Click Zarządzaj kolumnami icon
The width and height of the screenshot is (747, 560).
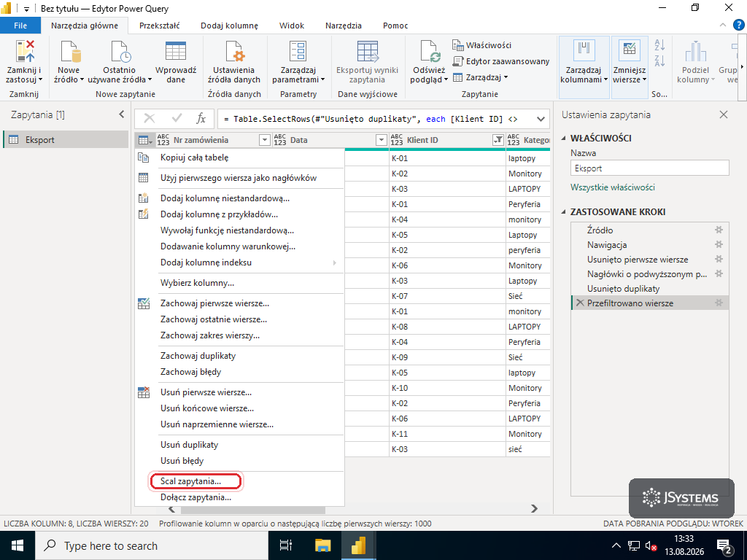coord(584,52)
